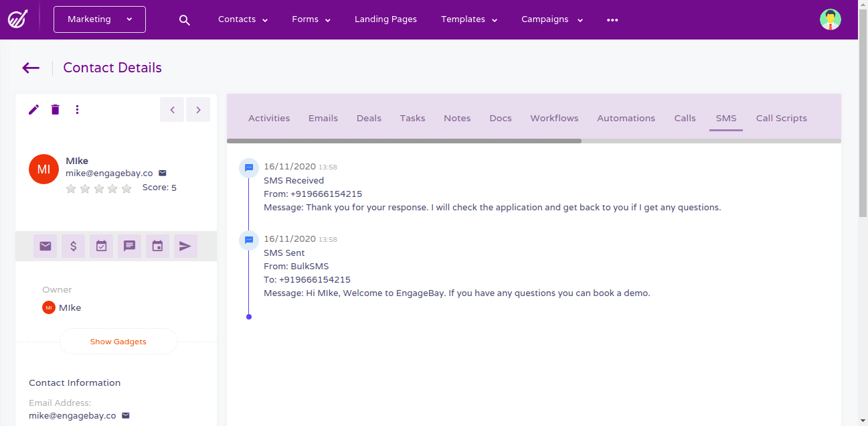Edit contact with the pencil icon
The height and width of the screenshot is (426, 868).
click(x=34, y=109)
